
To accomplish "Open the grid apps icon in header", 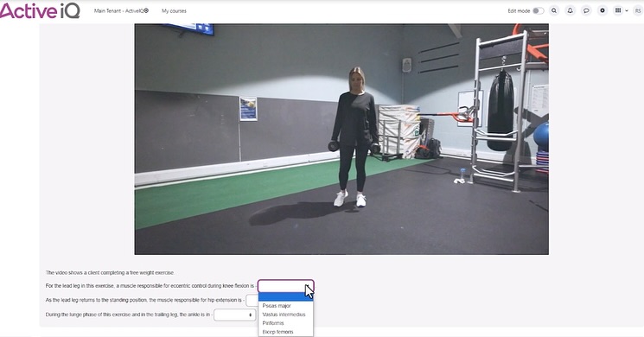I will (618, 10).
